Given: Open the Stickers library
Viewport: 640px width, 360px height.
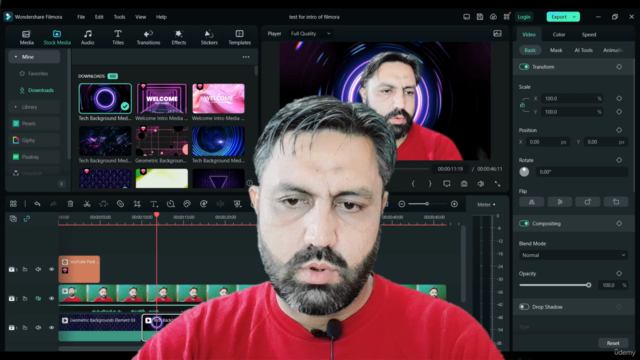Looking at the screenshot, I should pyautogui.click(x=209, y=37).
